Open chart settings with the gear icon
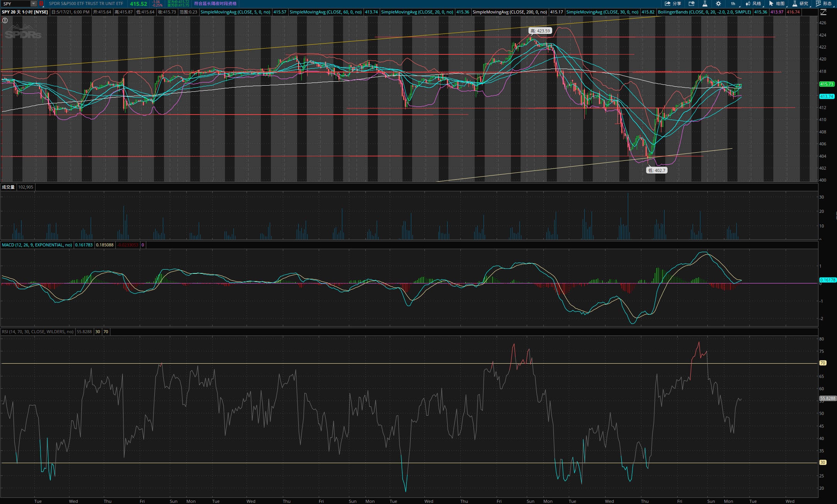The image size is (837, 504). 718,3
